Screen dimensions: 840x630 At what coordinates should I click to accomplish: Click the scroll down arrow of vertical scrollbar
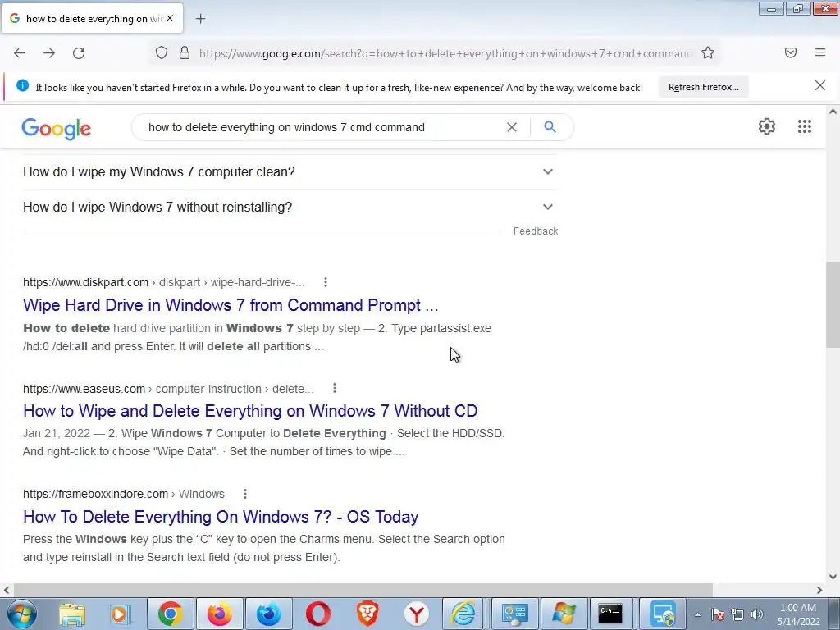point(833,577)
